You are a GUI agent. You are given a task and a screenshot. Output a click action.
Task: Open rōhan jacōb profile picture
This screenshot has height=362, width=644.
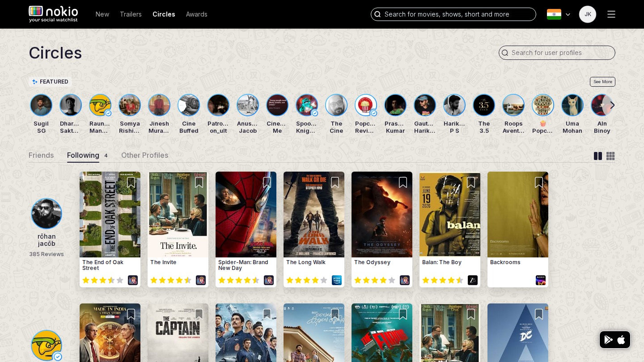click(x=47, y=214)
